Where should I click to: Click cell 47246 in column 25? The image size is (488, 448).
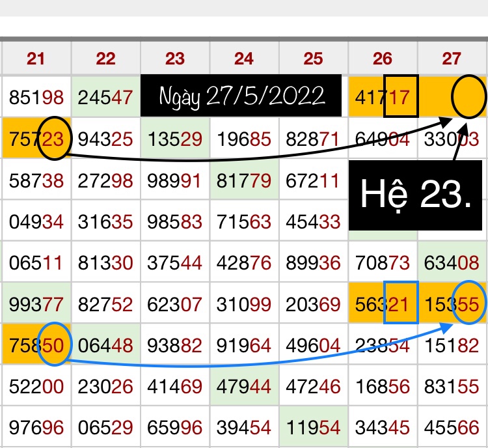pos(313,385)
